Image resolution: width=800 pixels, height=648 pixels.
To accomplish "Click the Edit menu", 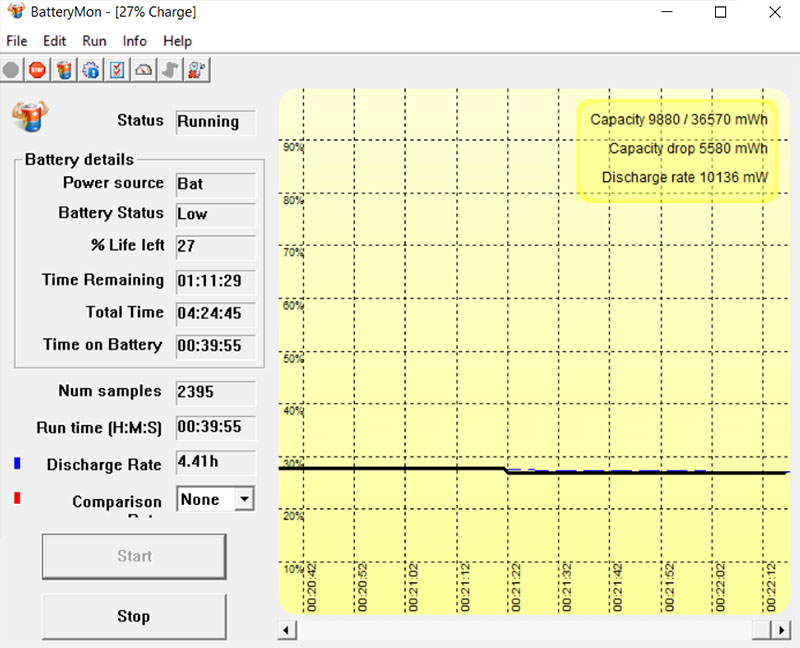I will point(54,41).
